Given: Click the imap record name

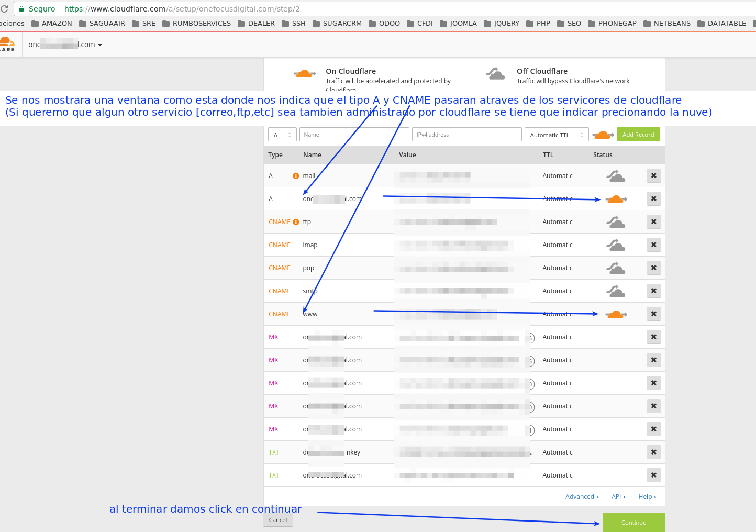Looking at the screenshot, I should tap(310, 245).
